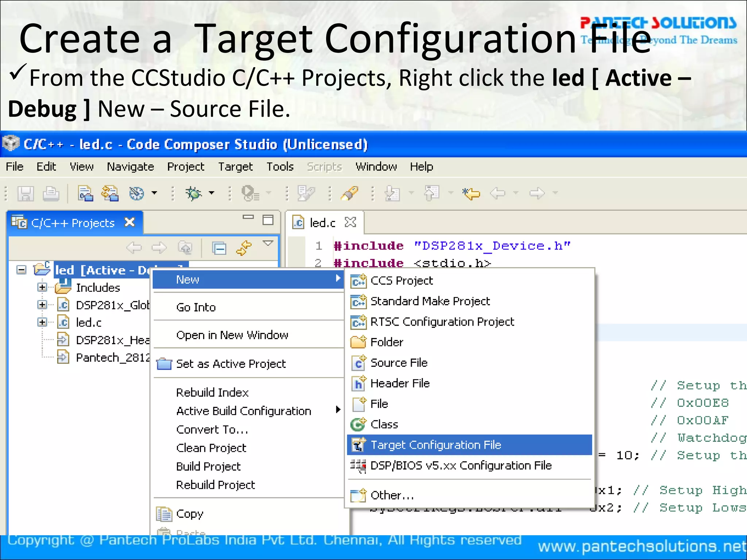This screenshot has width=747, height=560.
Task: Select Source File in the New submenu
Action: pos(469,363)
